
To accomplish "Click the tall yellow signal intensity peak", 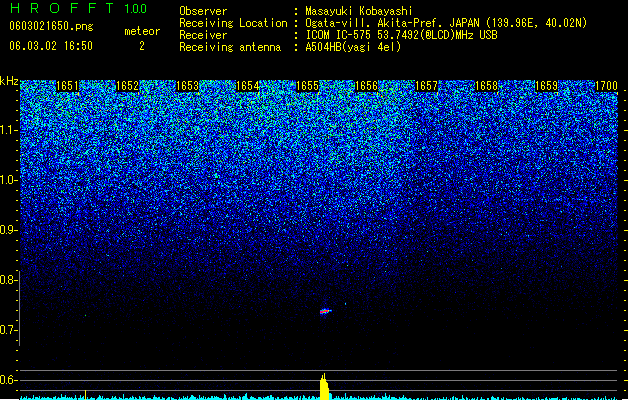I will click(x=324, y=386).
